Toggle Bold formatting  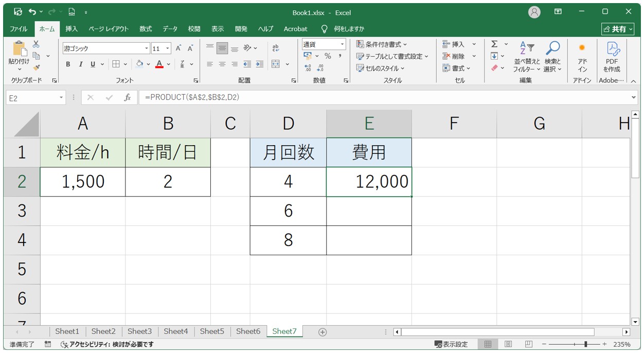point(68,64)
